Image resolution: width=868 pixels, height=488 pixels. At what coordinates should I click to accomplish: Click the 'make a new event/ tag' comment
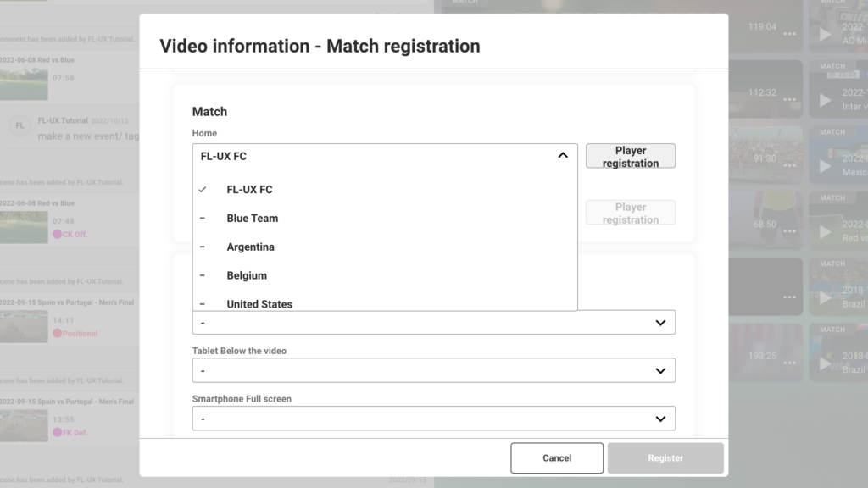pyautogui.click(x=88, y=136)
